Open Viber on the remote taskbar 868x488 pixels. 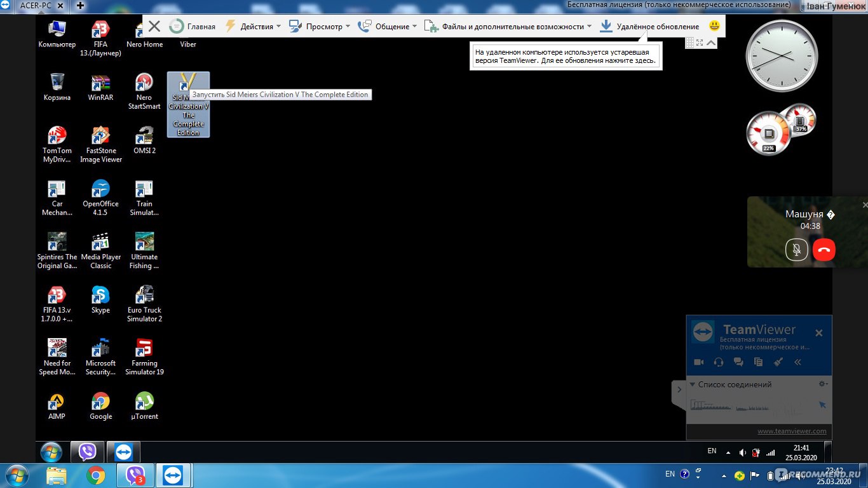pos(87,452)
